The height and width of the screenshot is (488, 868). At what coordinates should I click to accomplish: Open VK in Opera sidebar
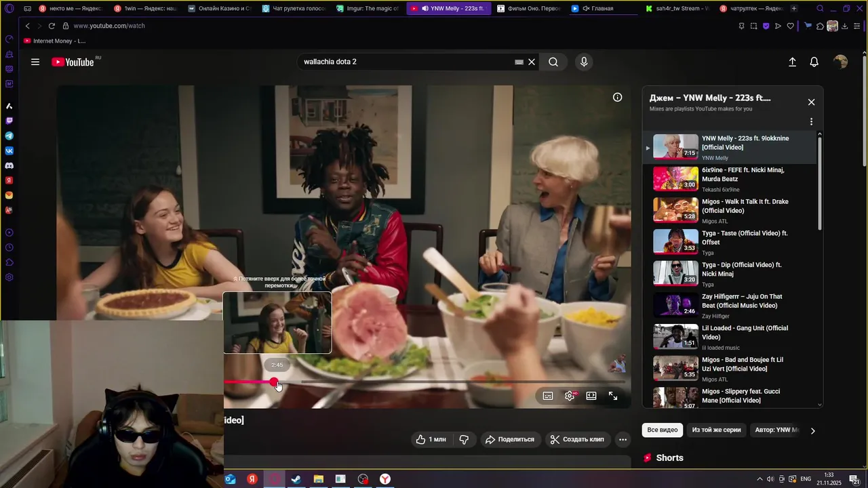point(9,150)
